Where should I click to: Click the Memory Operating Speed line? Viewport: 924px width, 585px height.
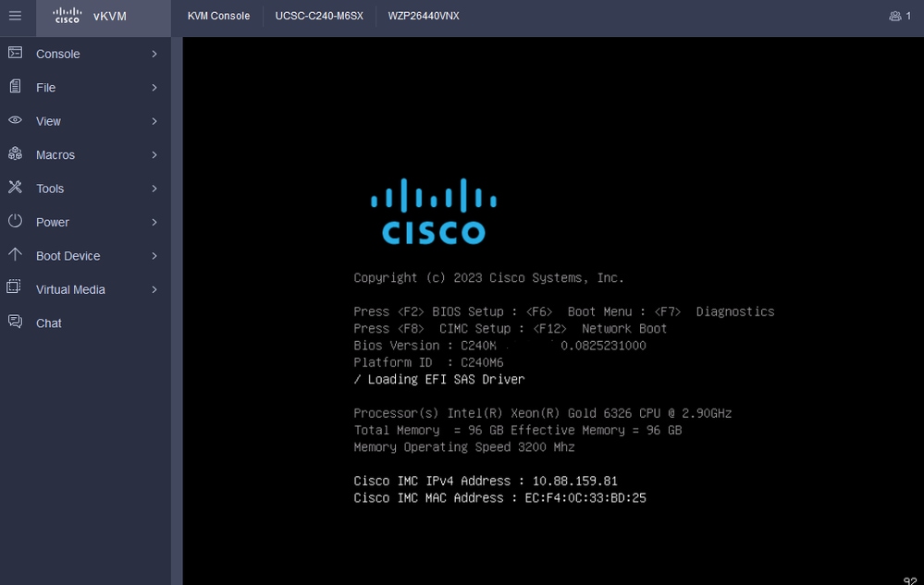pos(463,447)
